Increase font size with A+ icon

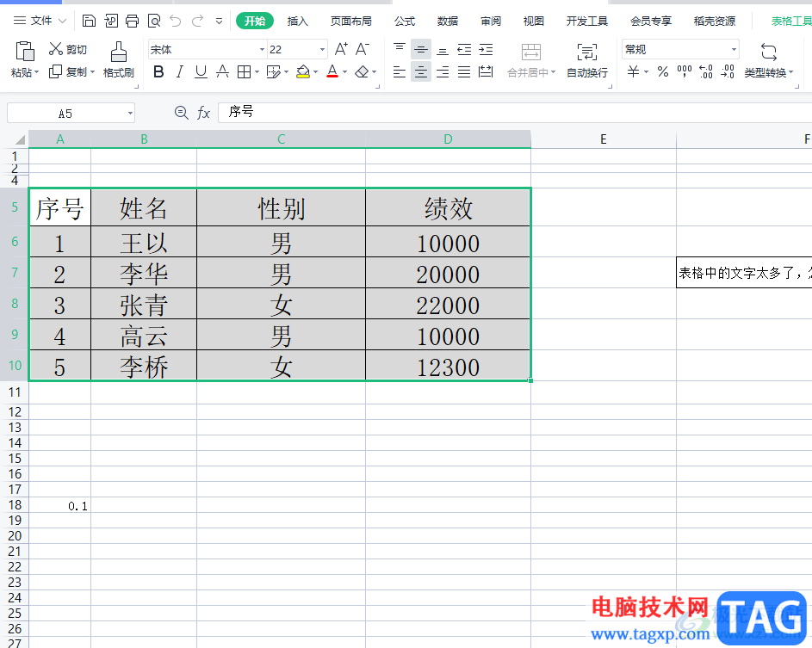(341, 49)
